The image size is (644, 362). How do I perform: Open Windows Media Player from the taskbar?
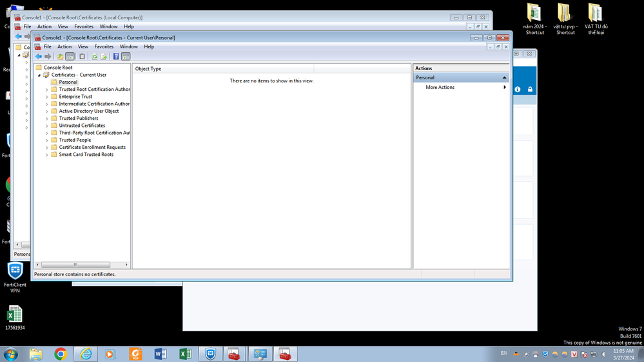[110, 354]
